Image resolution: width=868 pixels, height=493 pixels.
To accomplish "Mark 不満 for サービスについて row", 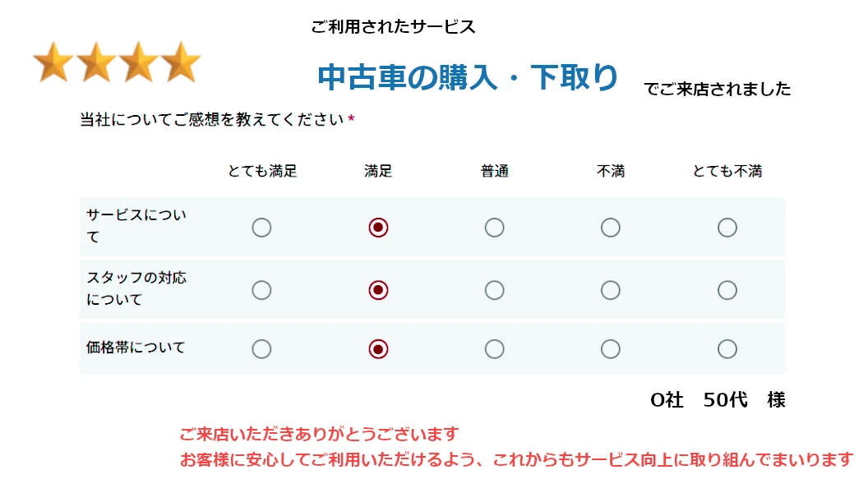I will point(610,228).
